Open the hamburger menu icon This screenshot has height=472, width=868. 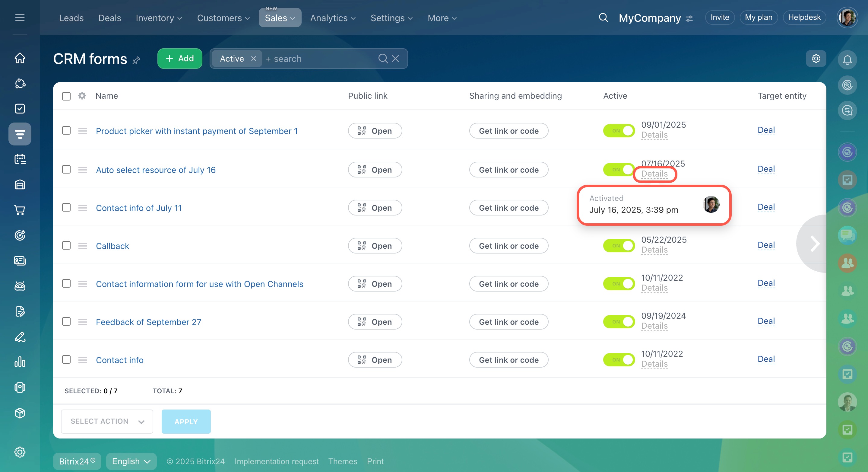(x=20, y=18)
